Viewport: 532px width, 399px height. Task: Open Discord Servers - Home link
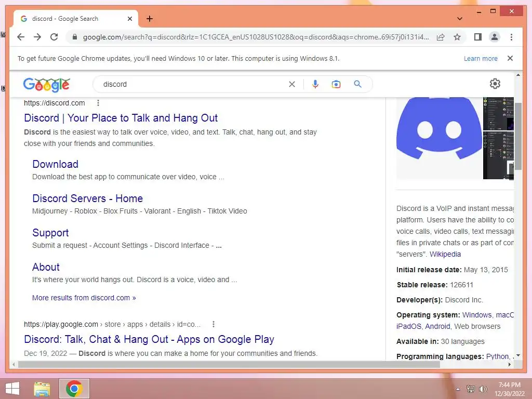click(x=87, y=198)
